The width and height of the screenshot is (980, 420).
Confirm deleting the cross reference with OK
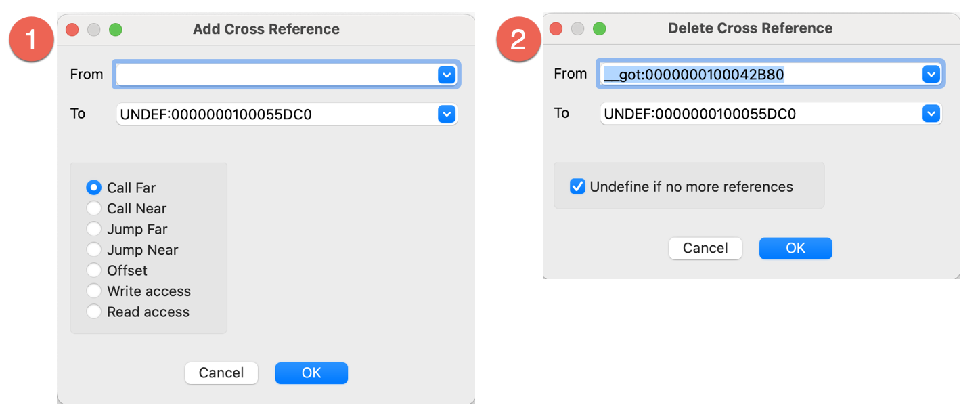tap(795, 248)
